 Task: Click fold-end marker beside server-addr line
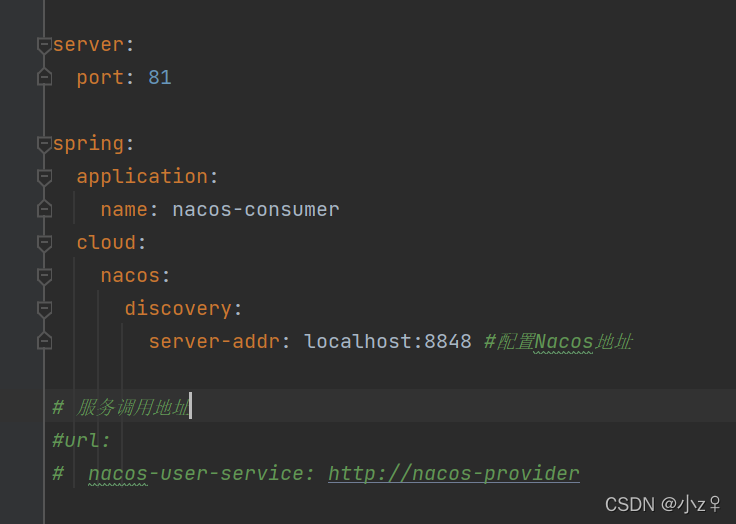tap(43, 342)
